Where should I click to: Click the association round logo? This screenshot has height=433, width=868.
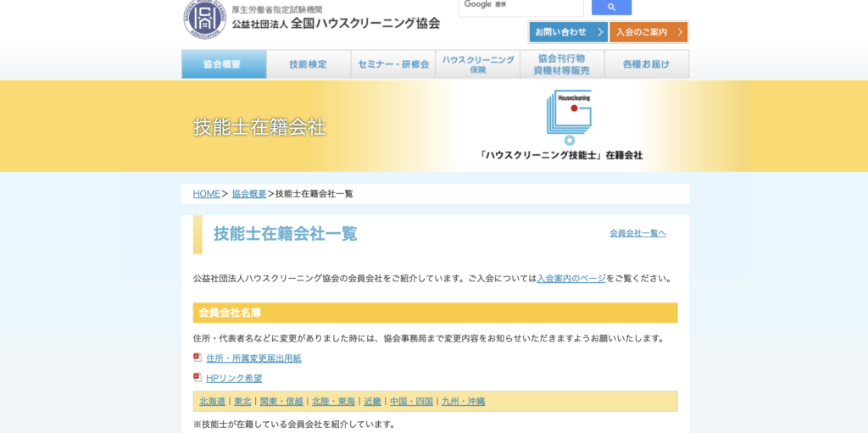(x=205, y=19)
